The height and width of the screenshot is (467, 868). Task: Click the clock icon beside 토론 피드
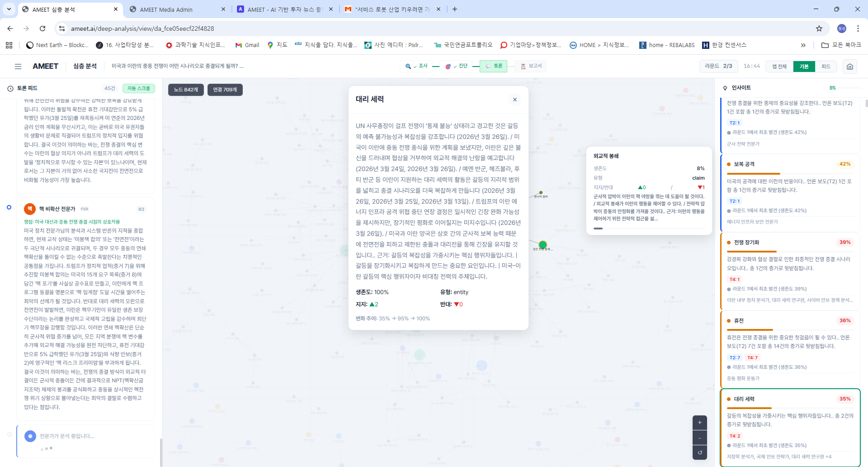click(x=9, y=88)
